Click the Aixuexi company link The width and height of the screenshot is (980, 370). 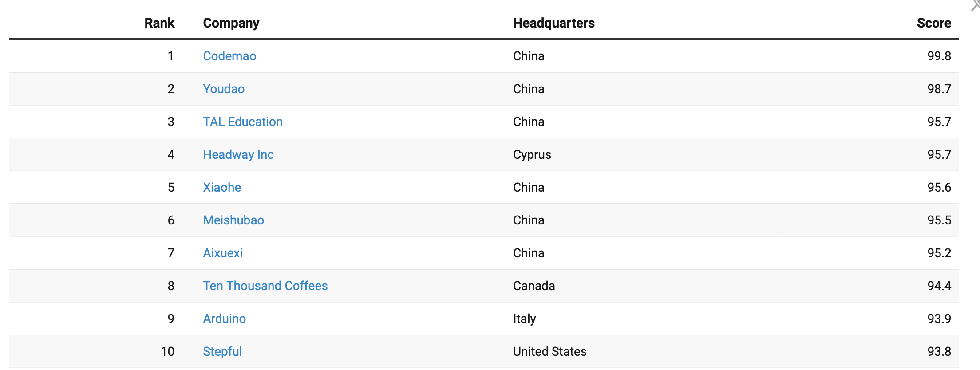pos(223,253)
